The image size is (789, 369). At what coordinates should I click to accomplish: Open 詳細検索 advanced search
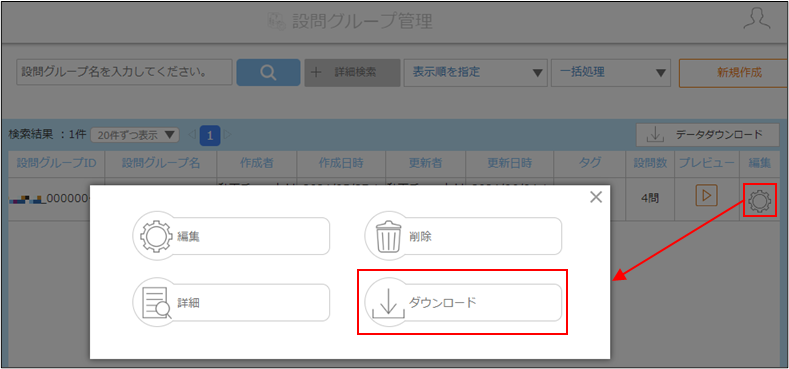pyautogui.click(x=352, y=72)
